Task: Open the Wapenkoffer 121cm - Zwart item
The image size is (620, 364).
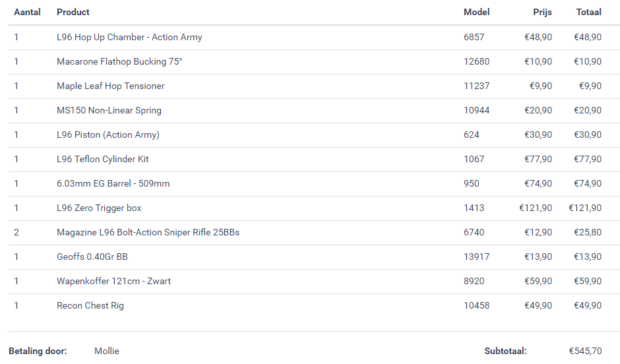Action: point(113,281)
